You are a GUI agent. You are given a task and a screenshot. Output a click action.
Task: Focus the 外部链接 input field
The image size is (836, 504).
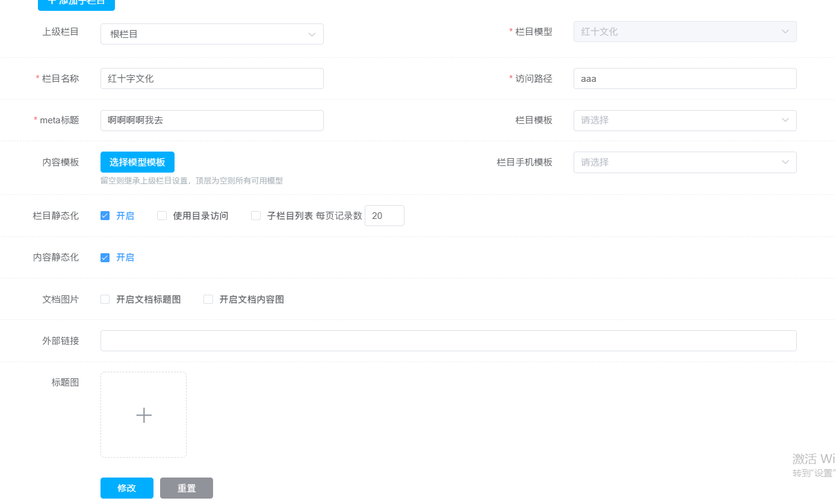point(448,341)
